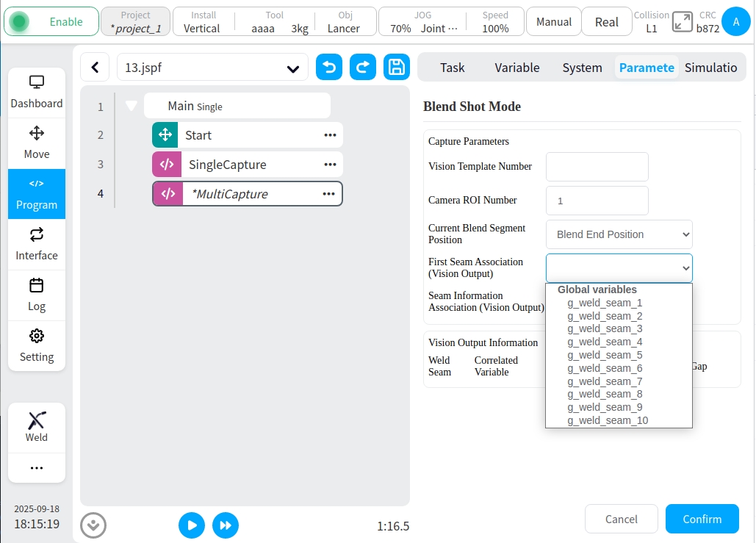This screenshot has width=756, height=543.
Task: Switch to the Variable tab
Action: coord(516,68)
